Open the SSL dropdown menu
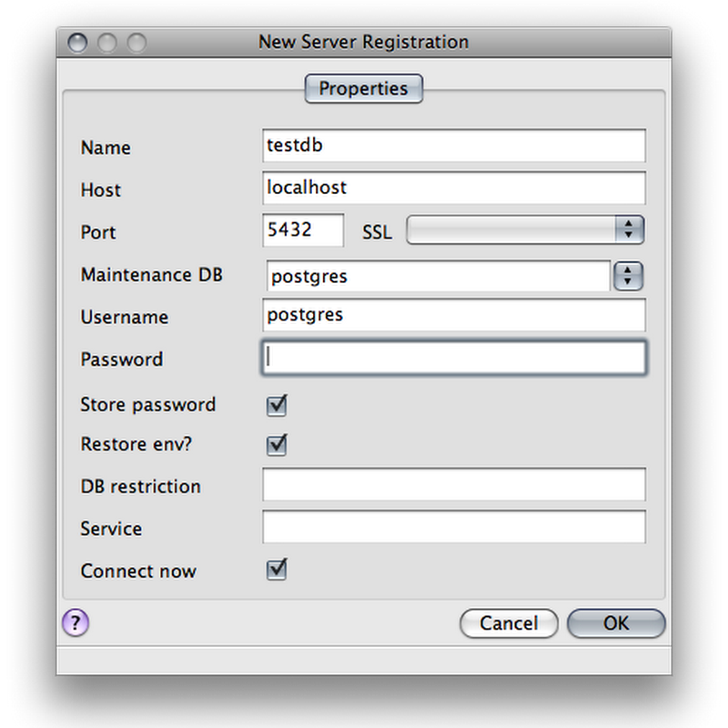This screenshot has height=728, width=728. [525, 230]
